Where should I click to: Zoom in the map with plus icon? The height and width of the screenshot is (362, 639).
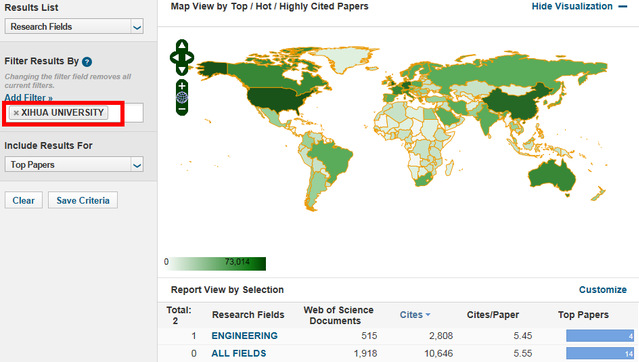pos(182,86)
